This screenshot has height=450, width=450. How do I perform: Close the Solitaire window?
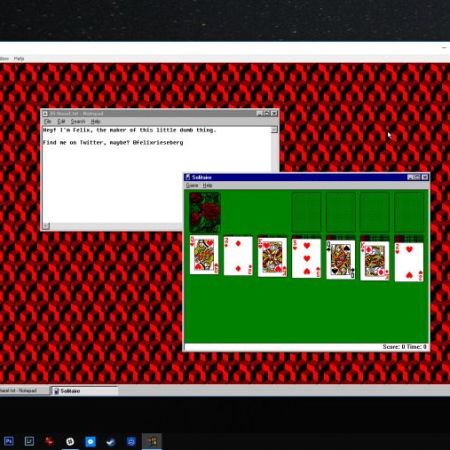[x=425, y=177]
